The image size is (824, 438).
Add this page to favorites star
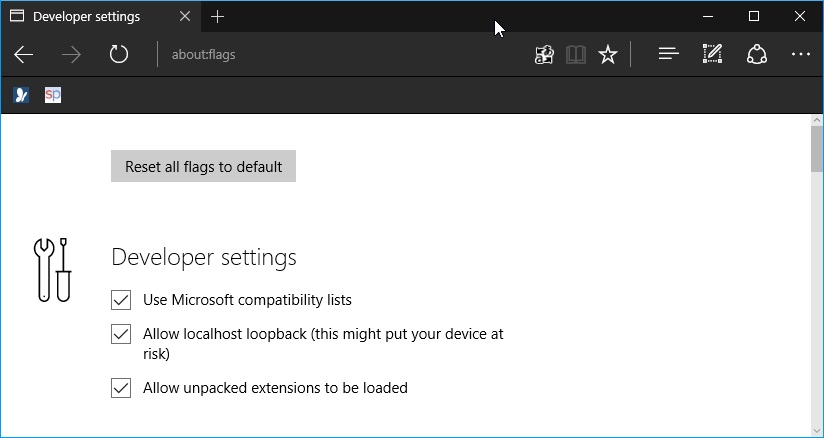coord(608,54)
